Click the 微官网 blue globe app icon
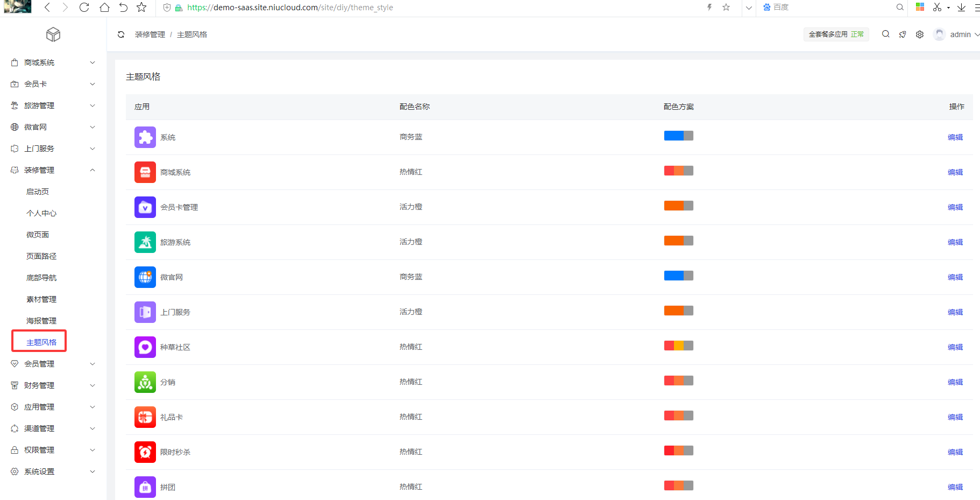The height and width of the screenshot is (500, 980). [x=145, y=277]
